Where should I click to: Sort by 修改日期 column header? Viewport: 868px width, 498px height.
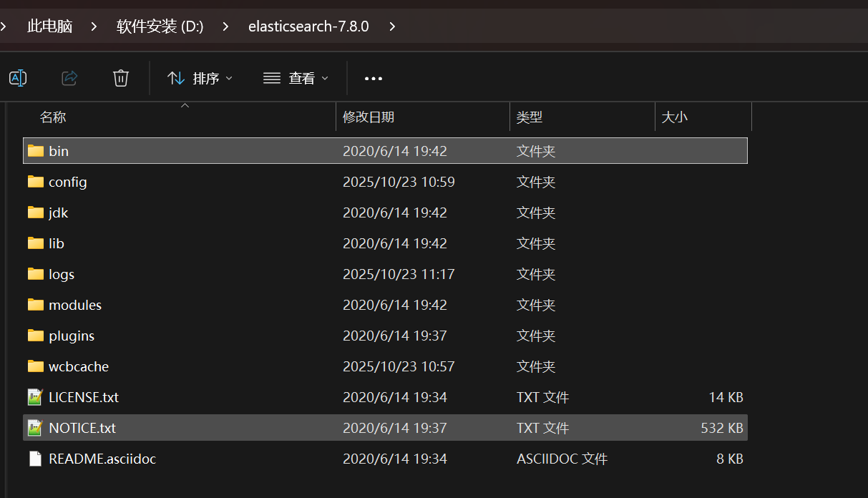click(x=369, y=117)
